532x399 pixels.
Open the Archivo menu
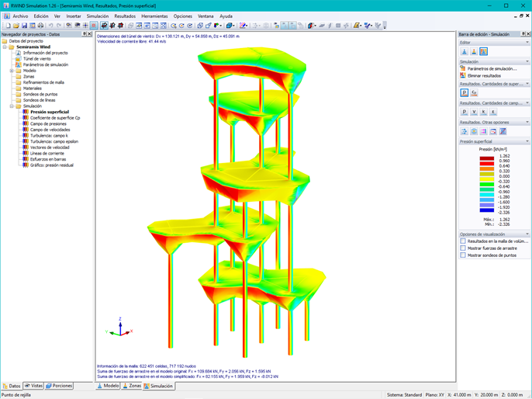20,16
